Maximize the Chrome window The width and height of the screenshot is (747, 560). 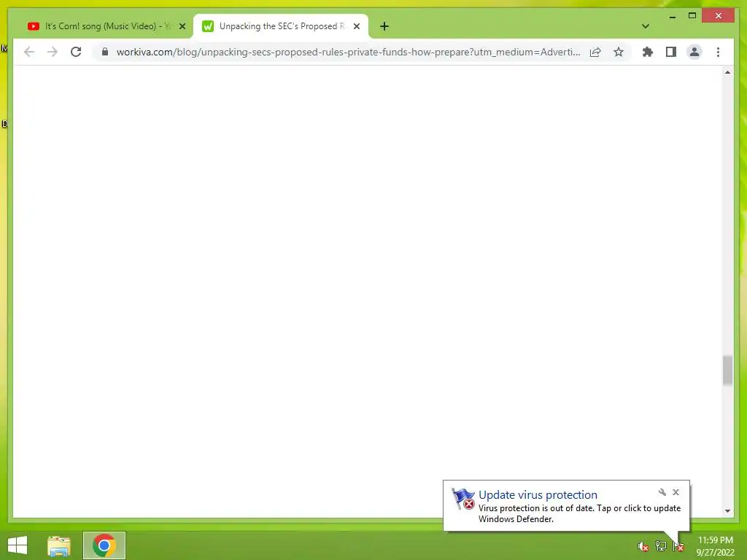692,16
